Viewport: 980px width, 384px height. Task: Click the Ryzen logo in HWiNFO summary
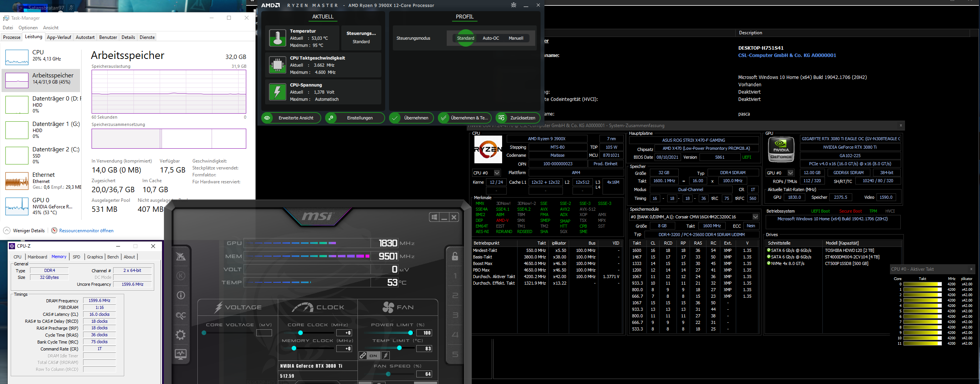click(488, 149)
